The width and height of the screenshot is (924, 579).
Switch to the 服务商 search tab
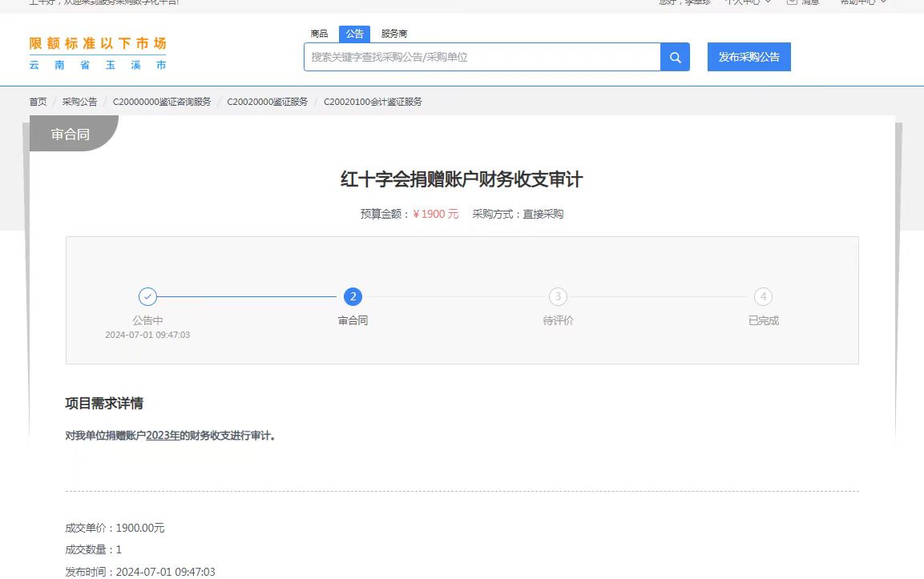click(393, 34)
